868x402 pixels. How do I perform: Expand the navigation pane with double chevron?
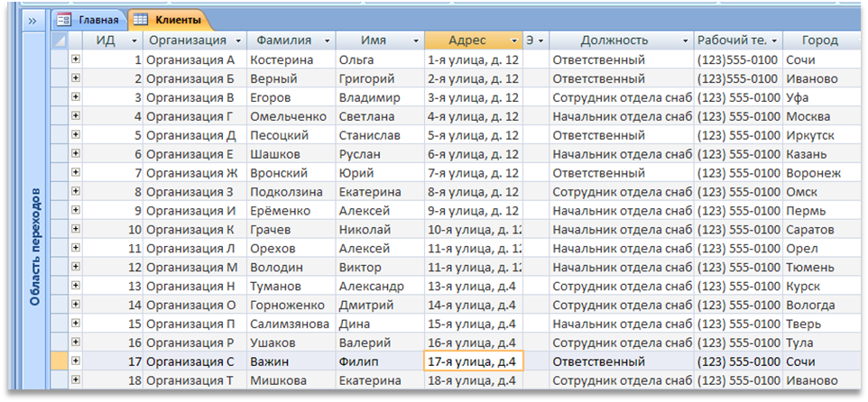32,21
